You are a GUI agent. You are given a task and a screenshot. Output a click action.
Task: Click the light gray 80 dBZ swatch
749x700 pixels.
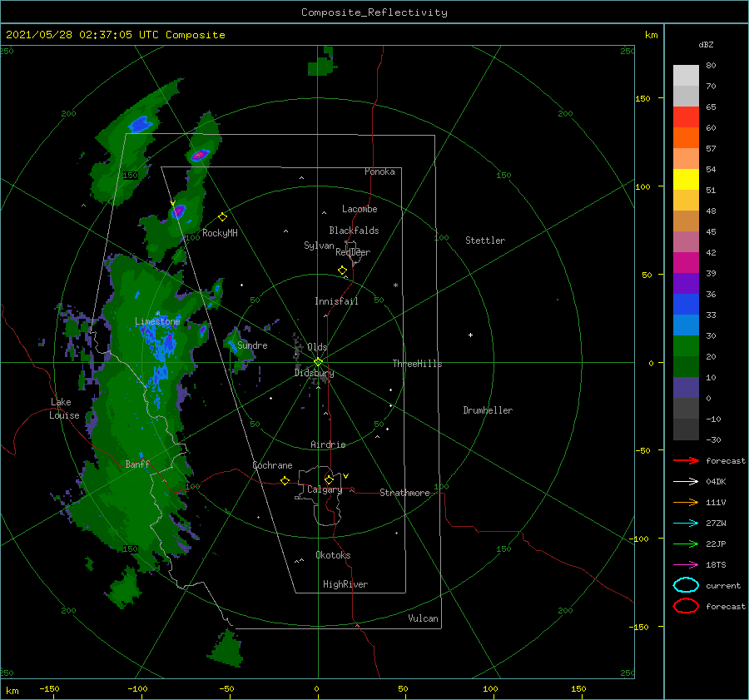tap(686, 75)
